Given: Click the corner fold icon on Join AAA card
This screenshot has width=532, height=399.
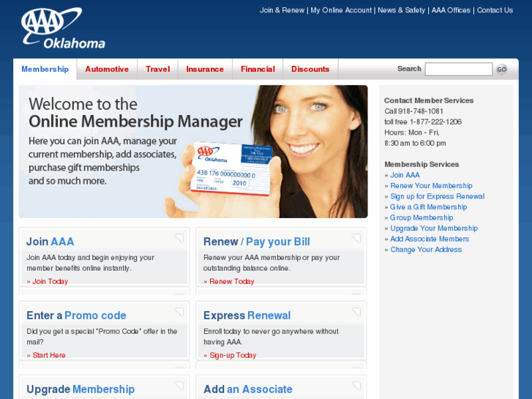Looking at the screenshot, I should 179,239.
